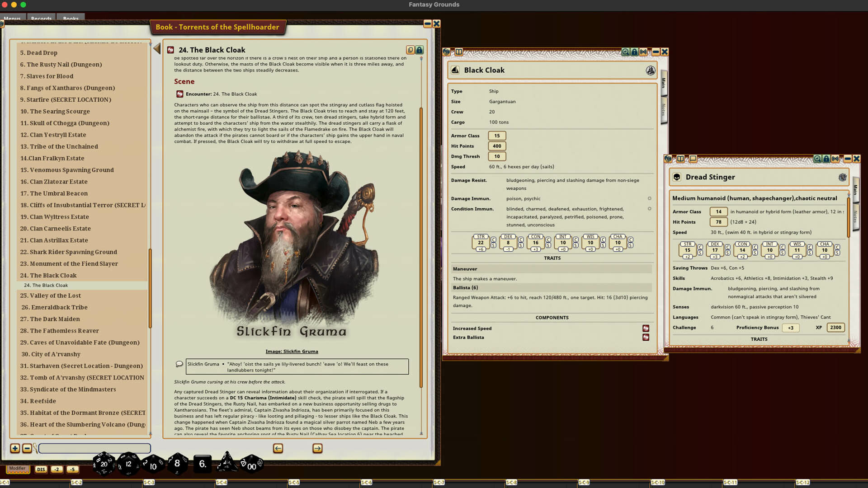Screen dimensions: 868x488
Task: Switch to the Notes tab on Black Cloak window
Action: 663,108
